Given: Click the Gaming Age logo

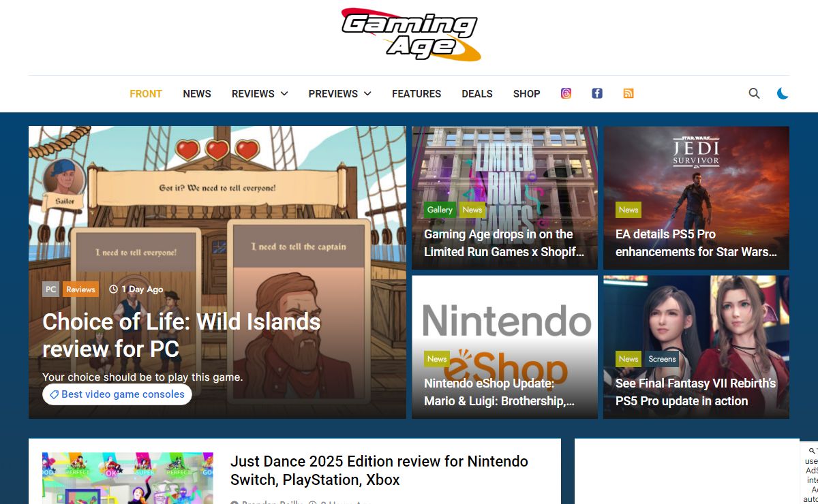Looking at the screenshot, I should (410, 33).
